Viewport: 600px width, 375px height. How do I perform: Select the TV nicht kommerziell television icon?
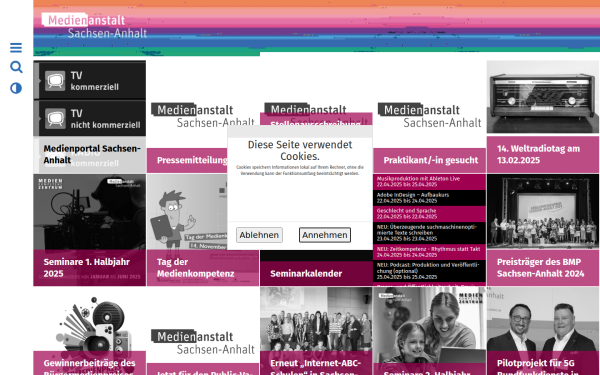[x=55, y=119]
